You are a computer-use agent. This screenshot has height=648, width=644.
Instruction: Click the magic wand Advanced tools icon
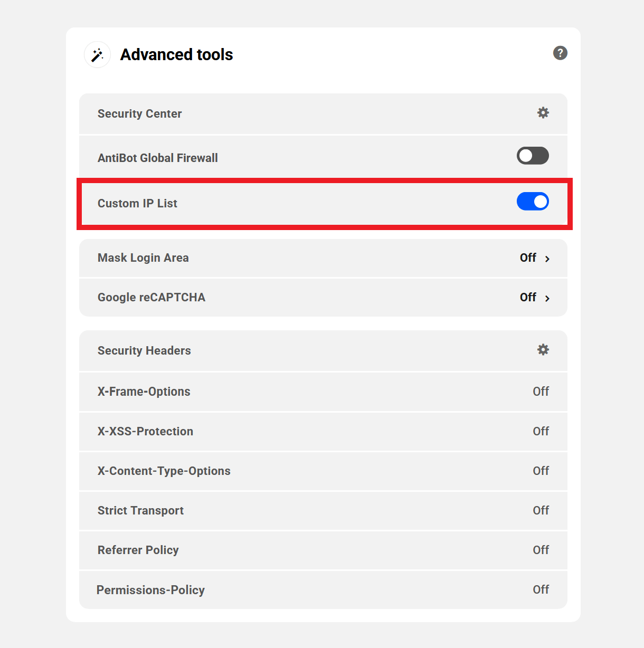pos(98,55)
